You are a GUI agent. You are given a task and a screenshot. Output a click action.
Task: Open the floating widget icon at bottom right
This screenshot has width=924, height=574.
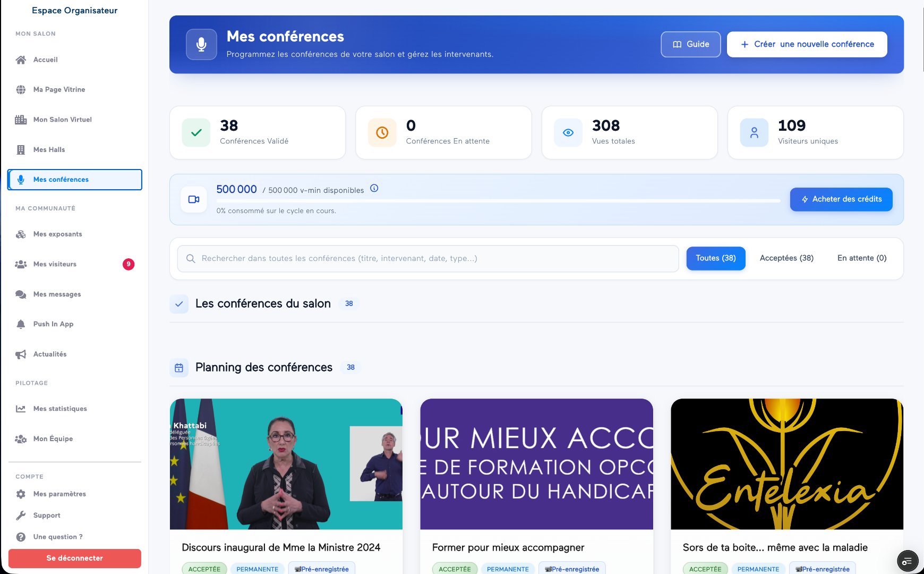(x=907, y=561)
